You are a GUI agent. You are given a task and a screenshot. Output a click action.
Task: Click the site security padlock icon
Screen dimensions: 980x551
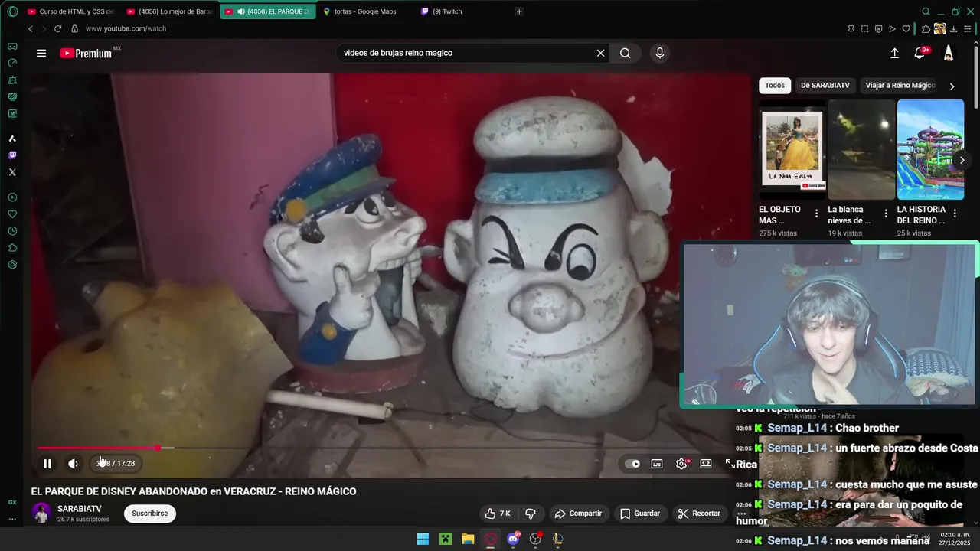74,28
